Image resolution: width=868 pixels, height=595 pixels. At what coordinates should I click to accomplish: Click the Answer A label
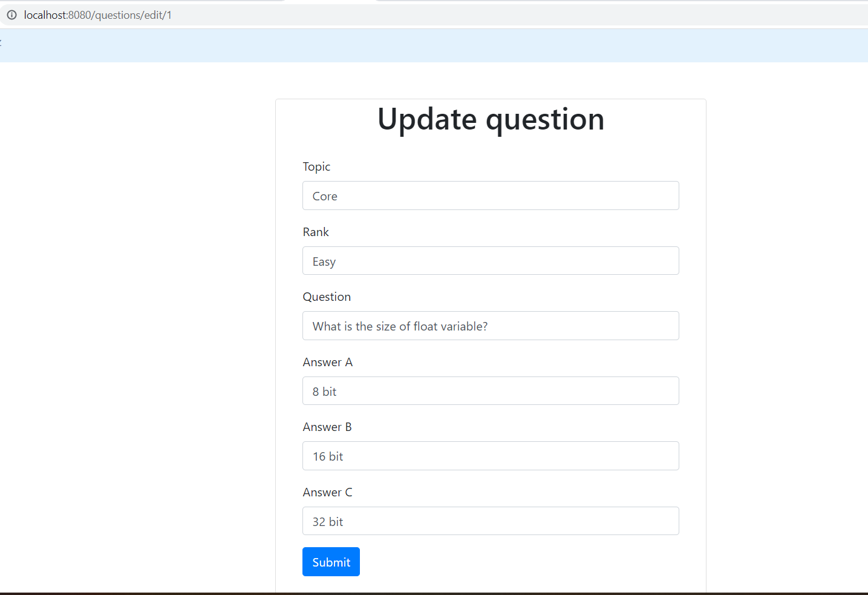click(327, 362)
